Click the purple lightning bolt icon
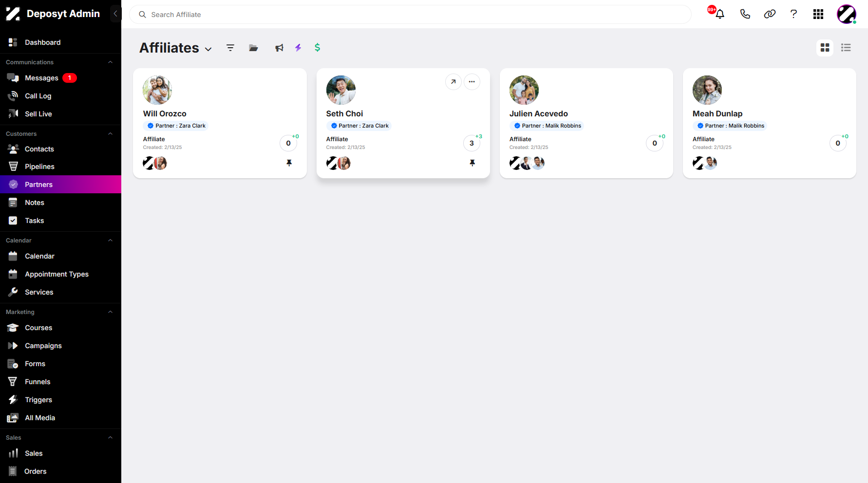 click(298, 47)
